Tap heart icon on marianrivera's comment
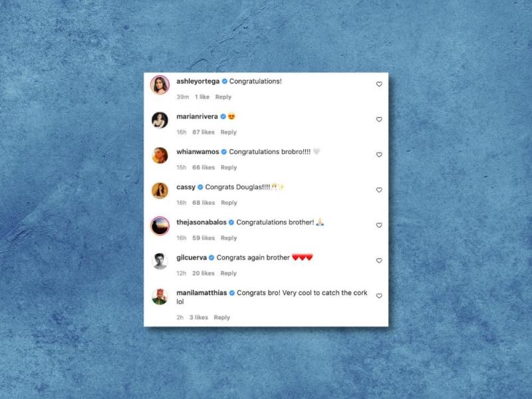 pos(379,120)
